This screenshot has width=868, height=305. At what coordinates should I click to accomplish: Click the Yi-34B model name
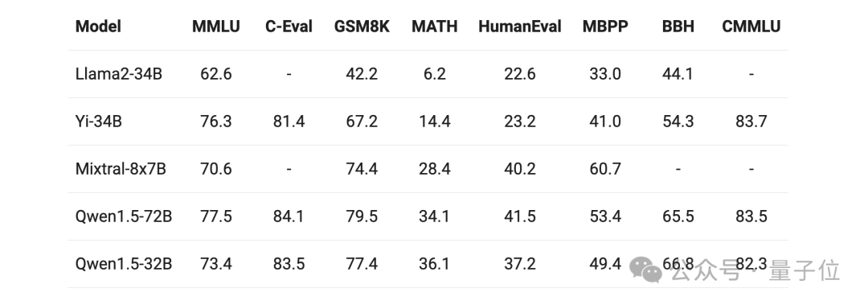[x=99, y=122]
